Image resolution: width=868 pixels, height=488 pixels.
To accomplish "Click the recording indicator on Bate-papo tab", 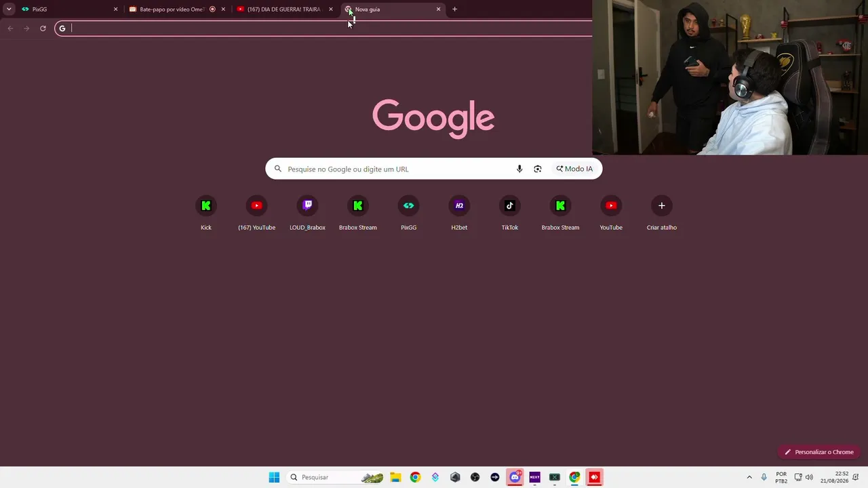I will pos(212,9).
